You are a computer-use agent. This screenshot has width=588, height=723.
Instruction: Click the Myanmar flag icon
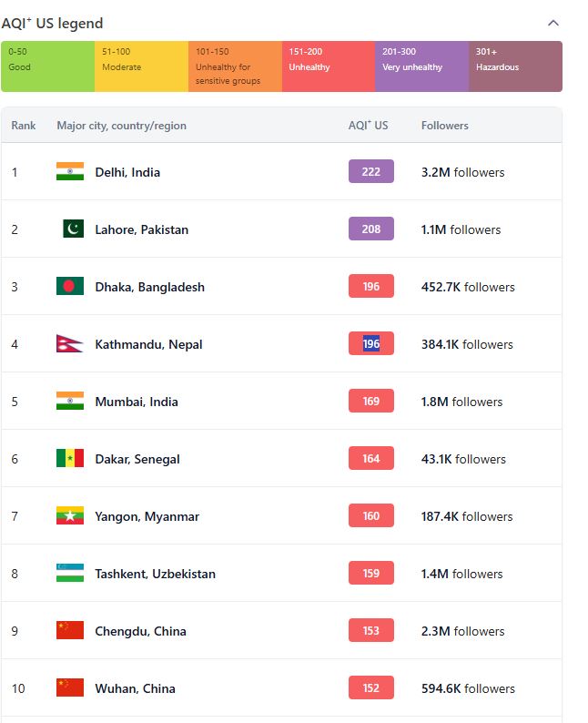pyautogui.click(x=70, y=515)
